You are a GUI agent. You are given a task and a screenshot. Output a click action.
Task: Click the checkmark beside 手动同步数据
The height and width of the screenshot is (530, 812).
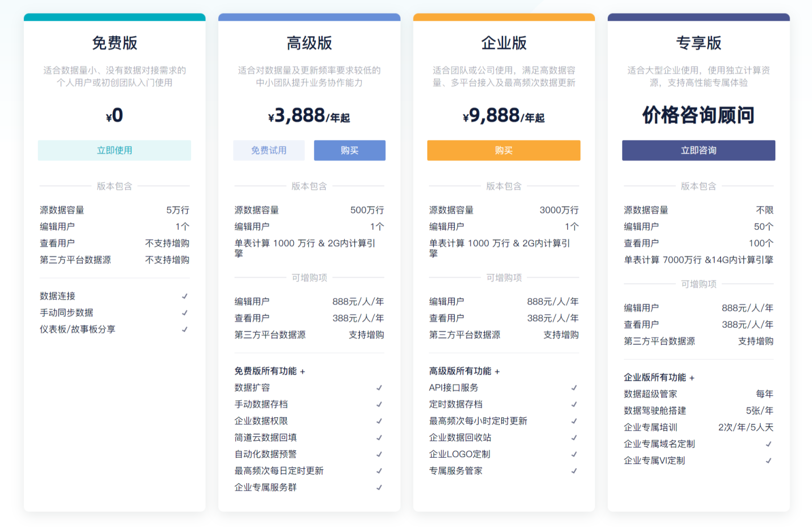(185, 313)
